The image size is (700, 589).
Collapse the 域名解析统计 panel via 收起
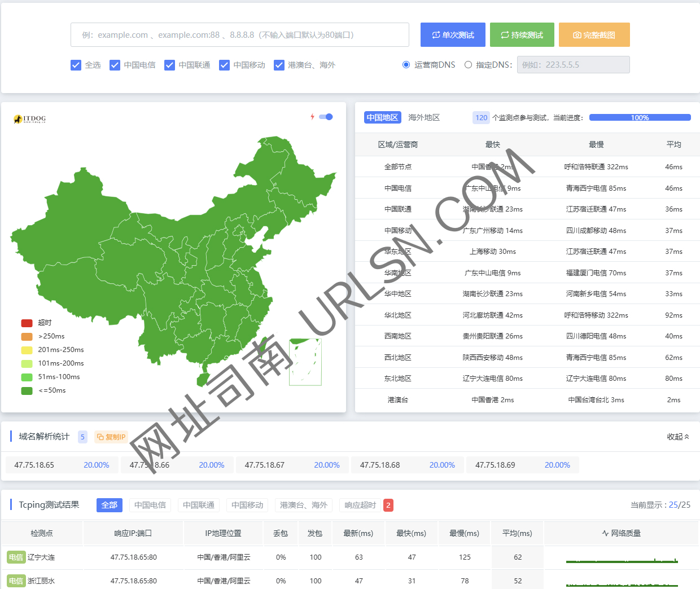(x=676, y=436)
